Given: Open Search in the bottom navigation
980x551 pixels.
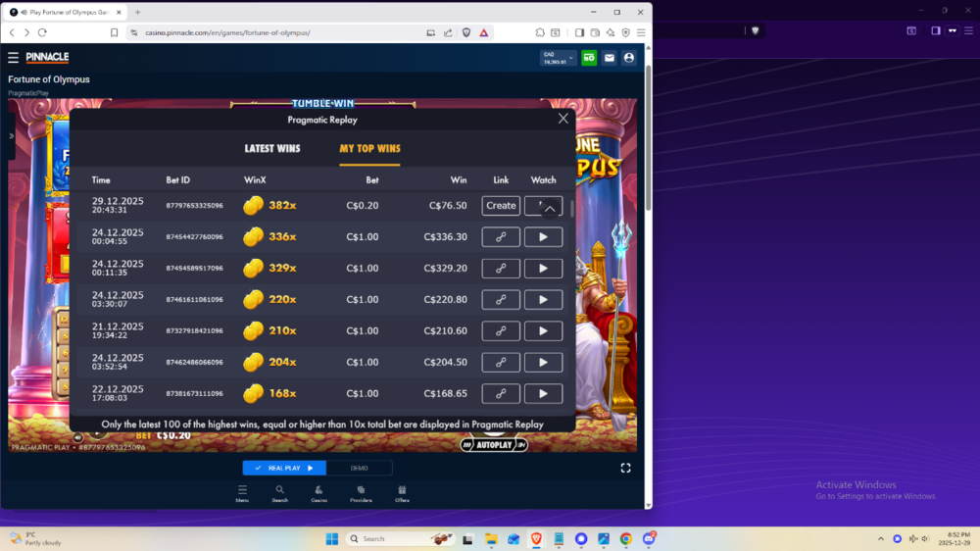Looking at the screenshot, I should pyautogui.click(x=280, y=493).
